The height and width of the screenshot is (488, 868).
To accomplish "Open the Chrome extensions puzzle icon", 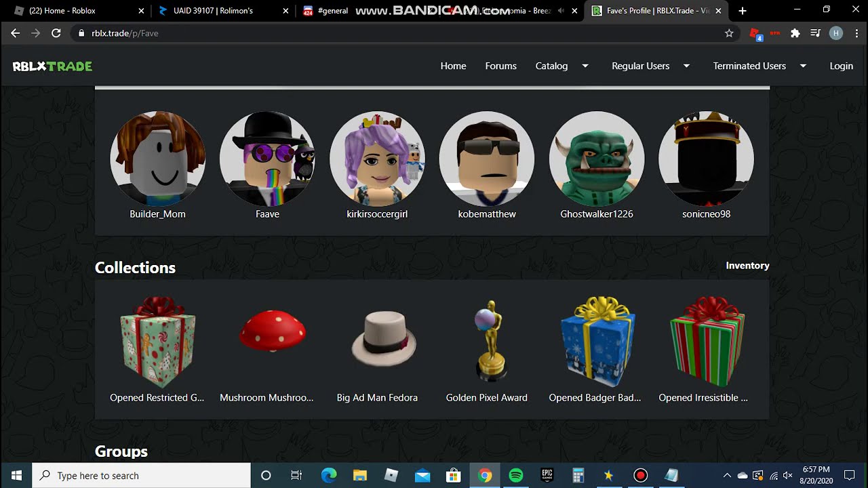I will (795, 33).
